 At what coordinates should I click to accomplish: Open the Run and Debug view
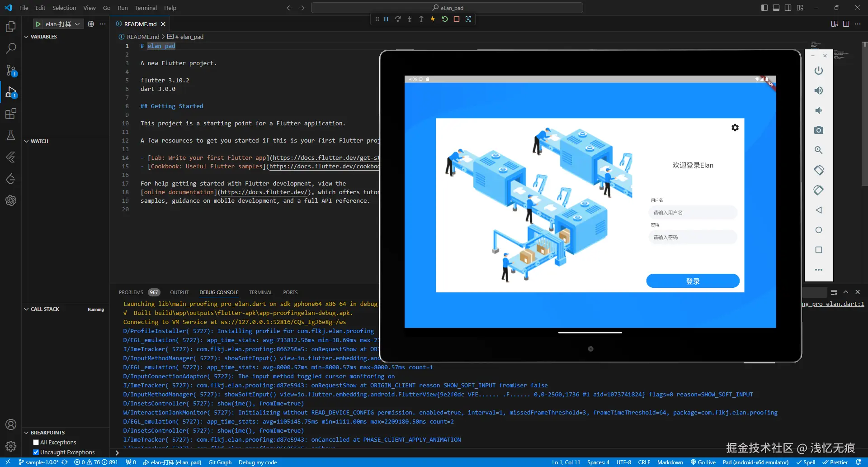tap(11, 92)
